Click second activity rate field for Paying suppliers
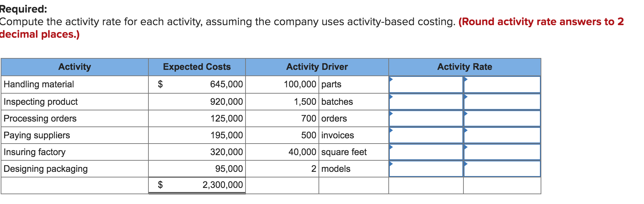644x204 pixels. [x=502, y=135]
